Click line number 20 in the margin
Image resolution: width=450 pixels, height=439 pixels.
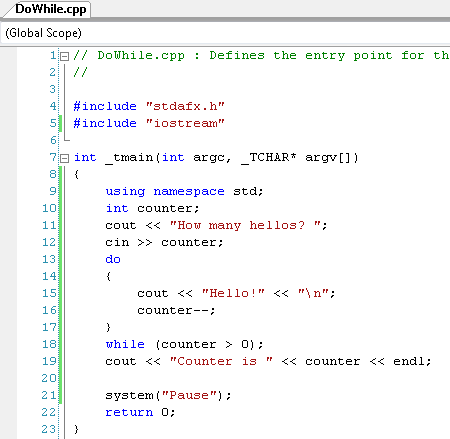49,378
